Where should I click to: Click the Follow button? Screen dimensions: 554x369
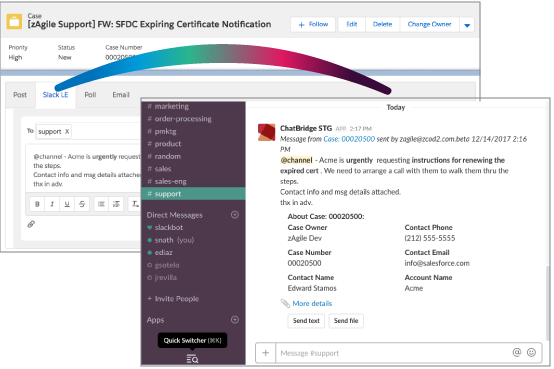click(x=313, y=24)
